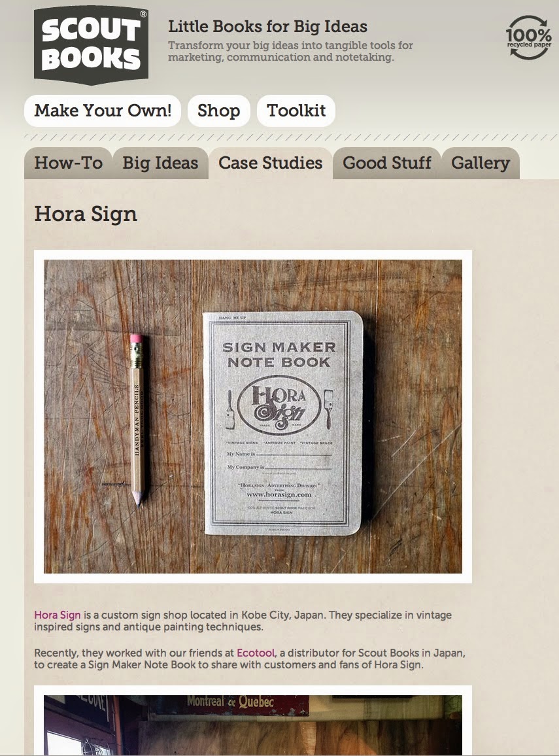Click the registered trademark symbol on the logo
Image resolution: width=559 pixels, height=756 pixels.
coord(143,14)
